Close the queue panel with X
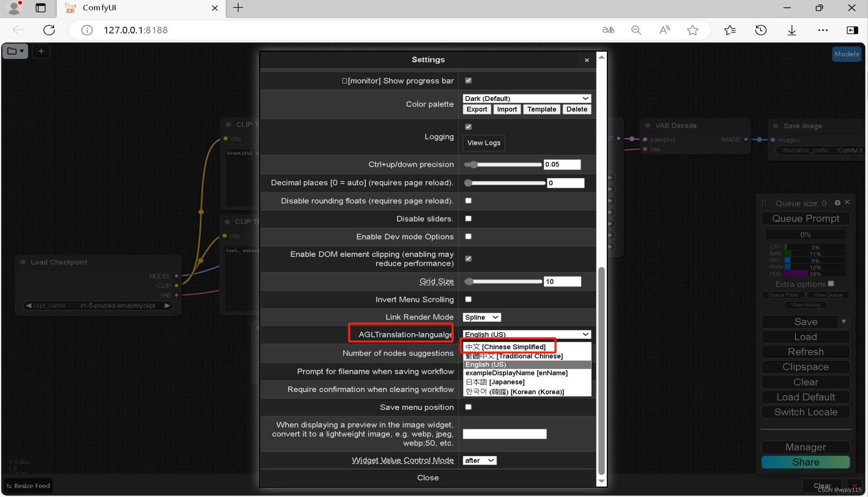The height and width of the screenshot is (497, 868). [847, 202]
